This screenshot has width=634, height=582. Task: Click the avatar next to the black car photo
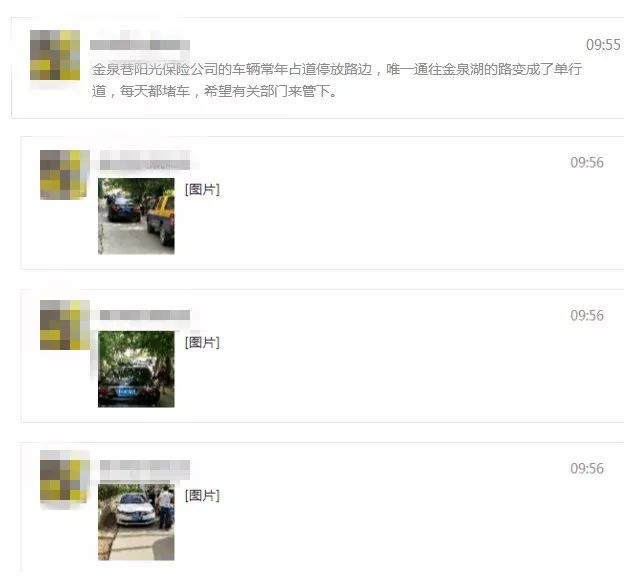tap(65, 325)
